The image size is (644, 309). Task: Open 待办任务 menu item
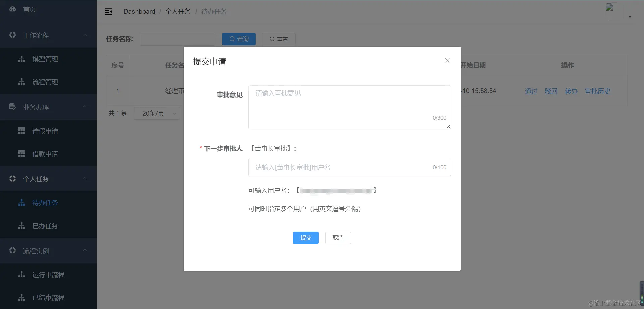(x=48, y=203)
